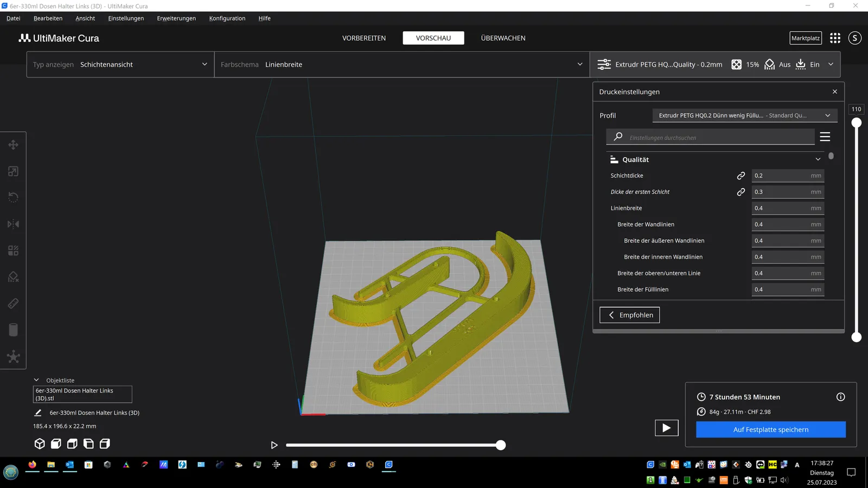This screenshot has width=868, height=488.
Task: Open the Farbschema Linienbreite dropdown
Action: pos(402,65)
